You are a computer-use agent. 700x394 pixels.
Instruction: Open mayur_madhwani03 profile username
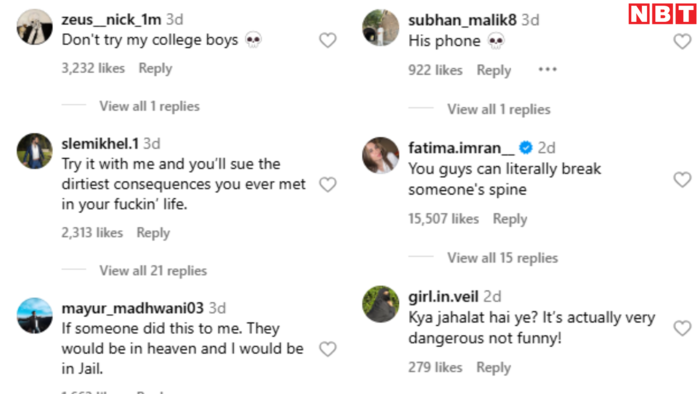click(x=133, y=308)
